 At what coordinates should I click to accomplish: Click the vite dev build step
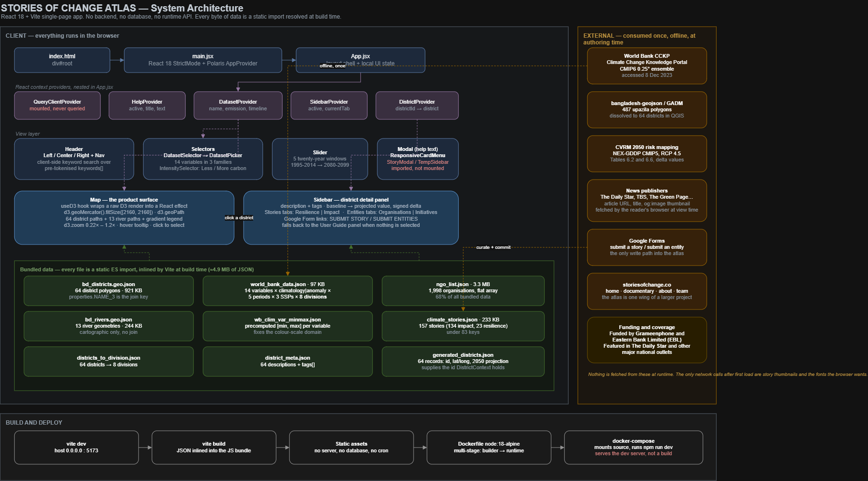tap(76, 448)
